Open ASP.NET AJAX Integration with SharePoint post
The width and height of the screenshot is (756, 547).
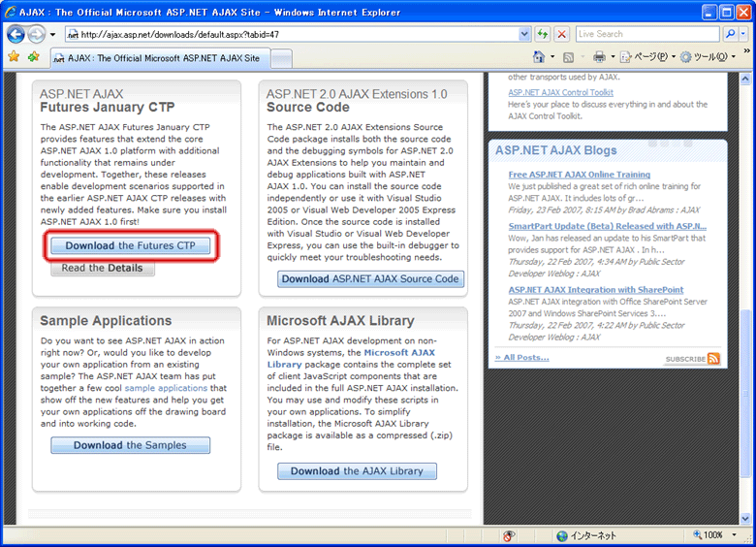[596, 290]
